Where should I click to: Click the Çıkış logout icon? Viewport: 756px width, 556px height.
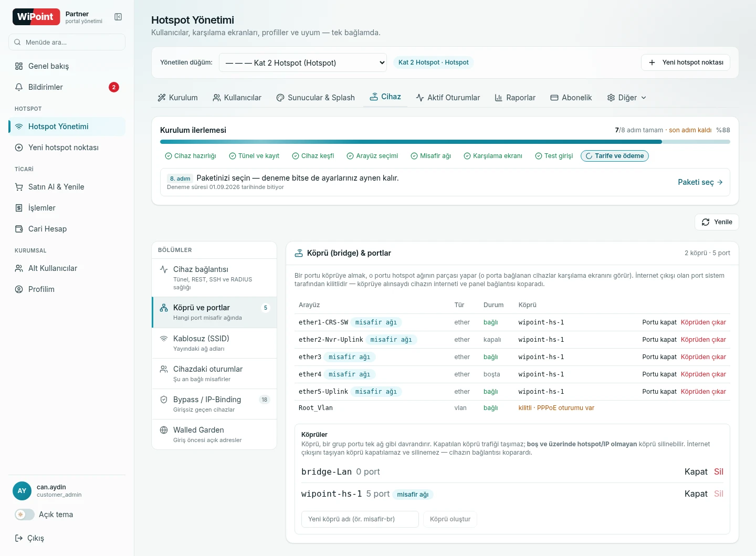click(19, 538)
